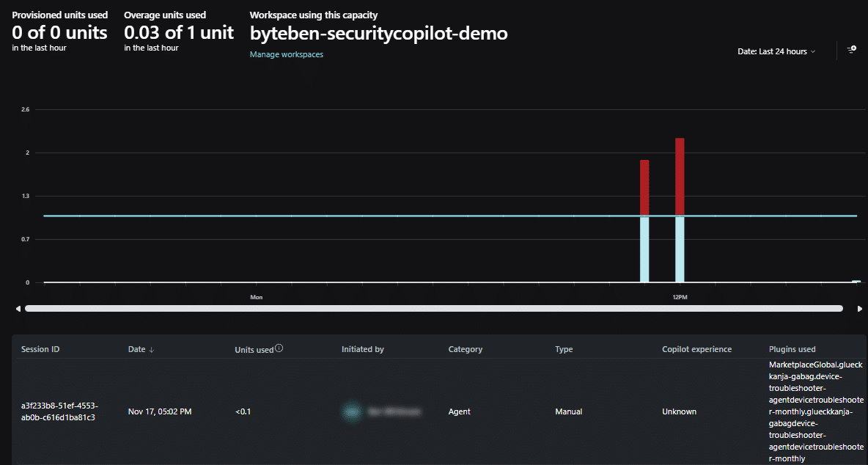
Task: Click the Units used column header
Action: coord(254,350)
